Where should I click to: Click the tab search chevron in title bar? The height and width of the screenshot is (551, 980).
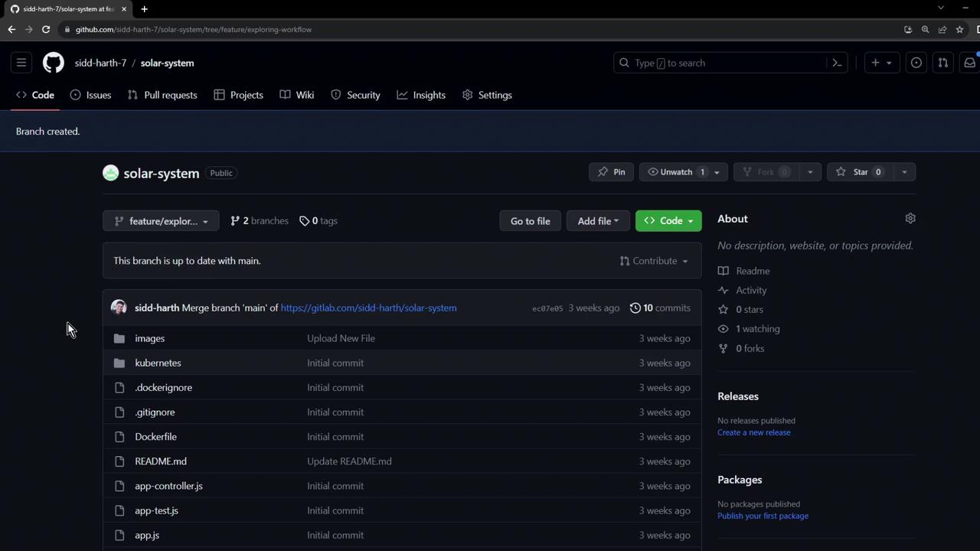(x=941, y=8)
